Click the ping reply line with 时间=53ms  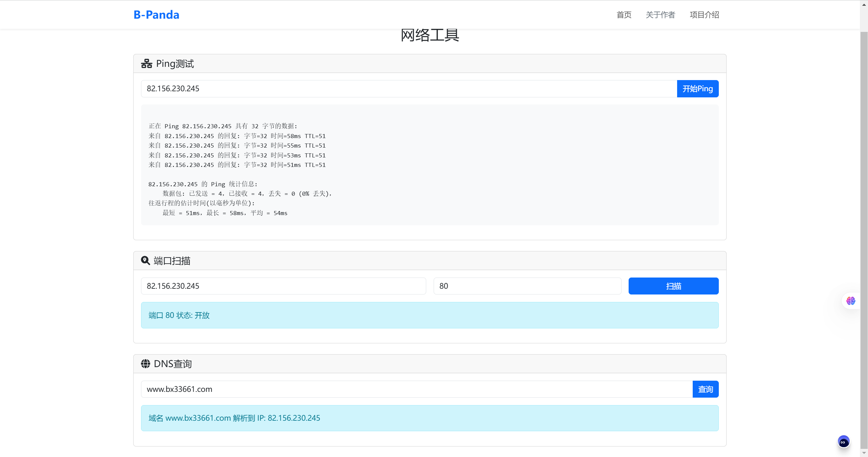237,155
